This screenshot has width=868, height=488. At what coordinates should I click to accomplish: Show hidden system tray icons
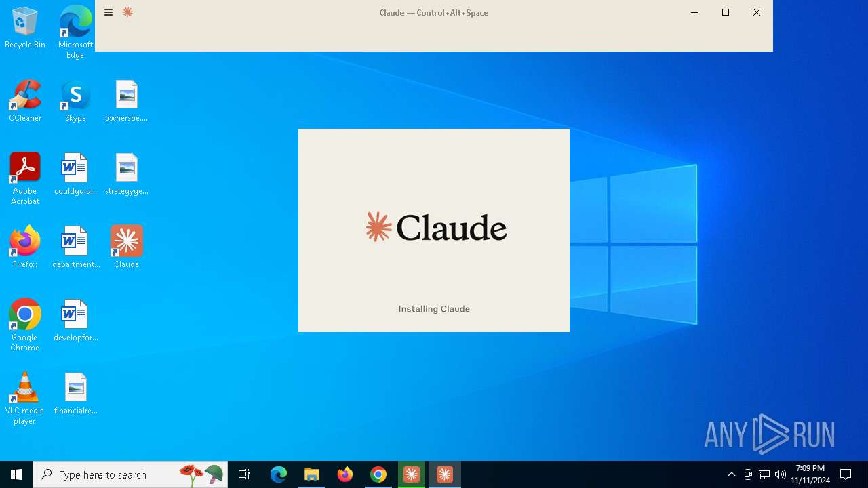point(731,474)
